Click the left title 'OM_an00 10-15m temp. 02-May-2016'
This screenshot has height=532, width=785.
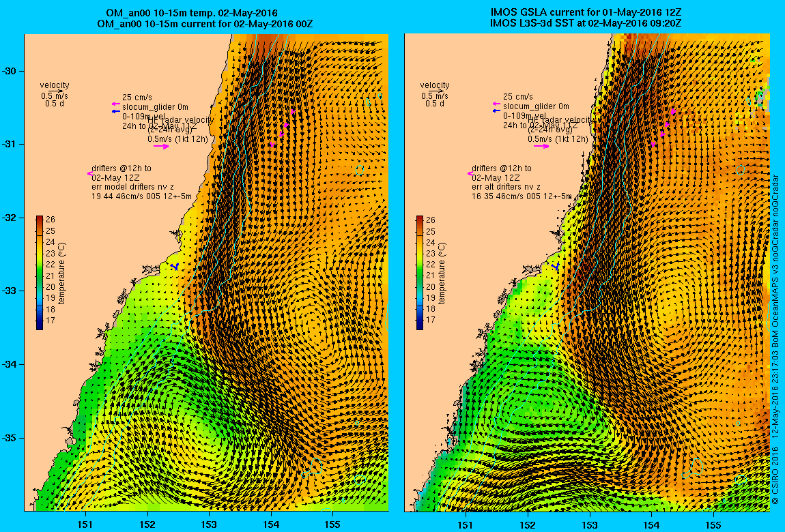[x=192, y=13]
